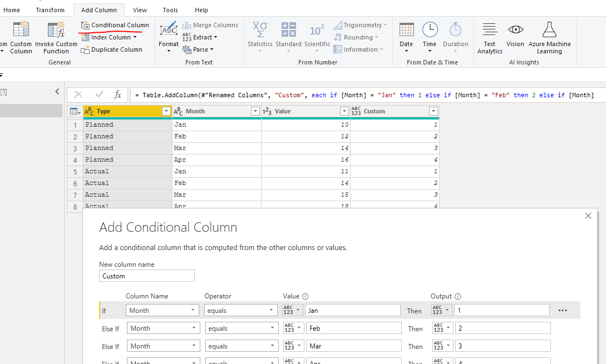Edit the Mar value field

[x=354, y=346]
